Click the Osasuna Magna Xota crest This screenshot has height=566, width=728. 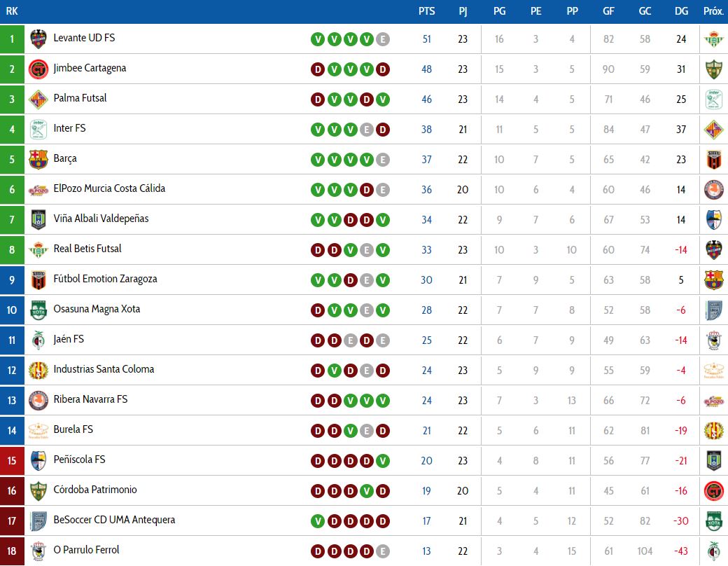38,310
